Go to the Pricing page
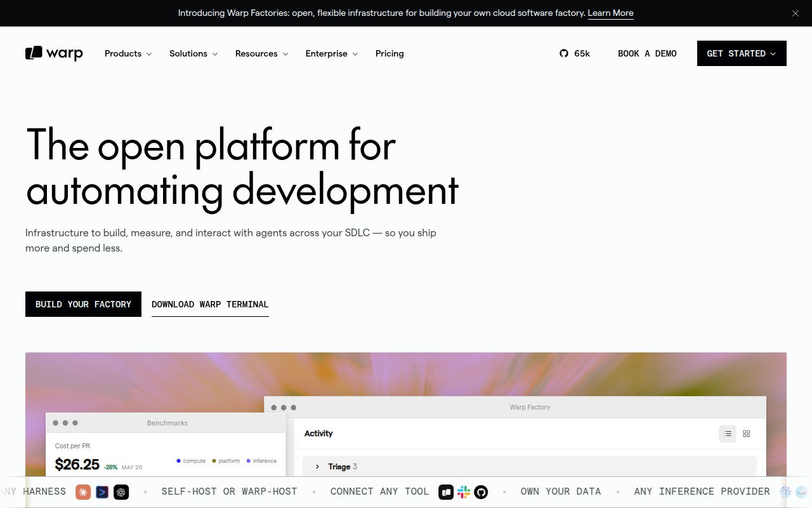812x508 pixels. tap(390, 53)
